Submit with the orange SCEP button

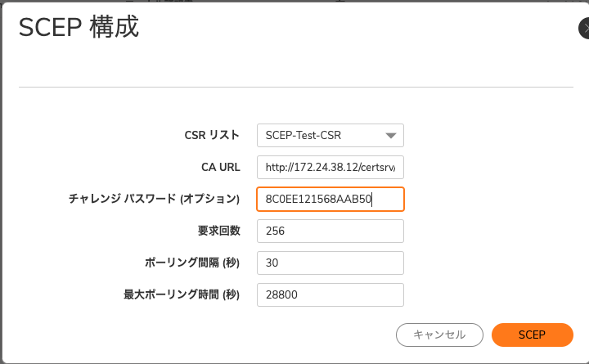pos(533,335)
